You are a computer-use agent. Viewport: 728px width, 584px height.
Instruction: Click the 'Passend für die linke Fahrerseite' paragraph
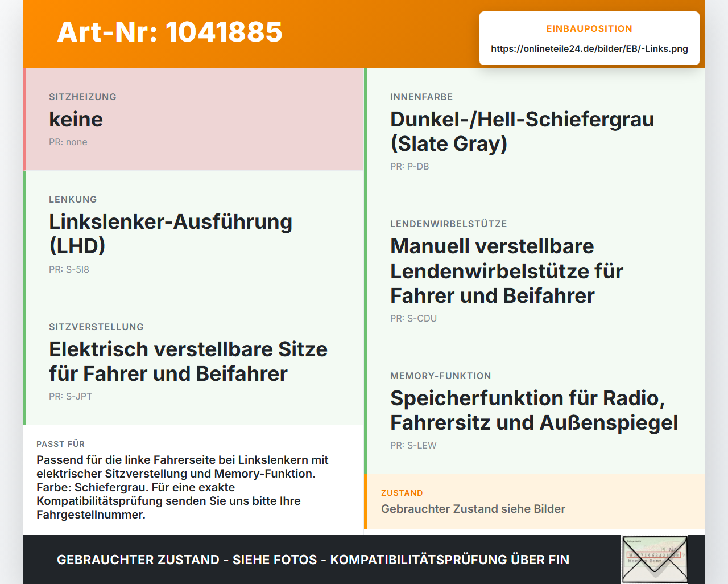[183, 487]
